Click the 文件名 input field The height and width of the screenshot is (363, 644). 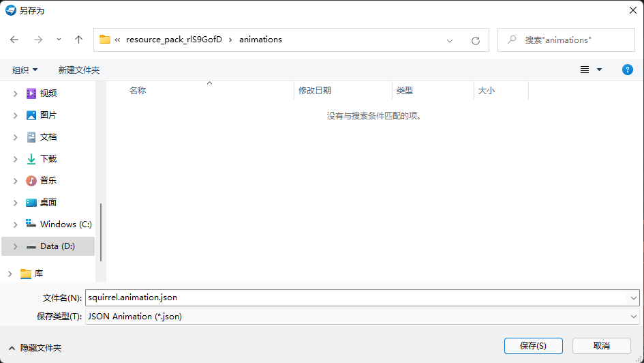pos(356,297)
